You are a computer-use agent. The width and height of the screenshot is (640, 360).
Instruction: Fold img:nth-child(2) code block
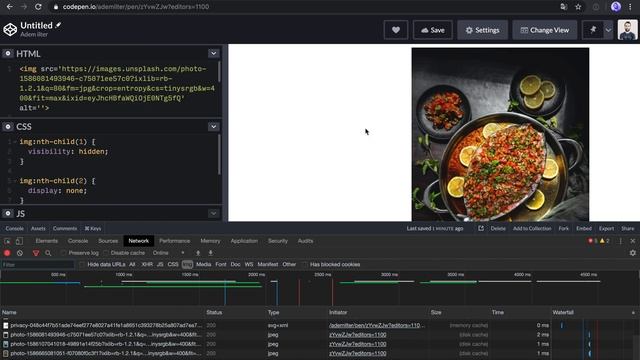point(15,181)
